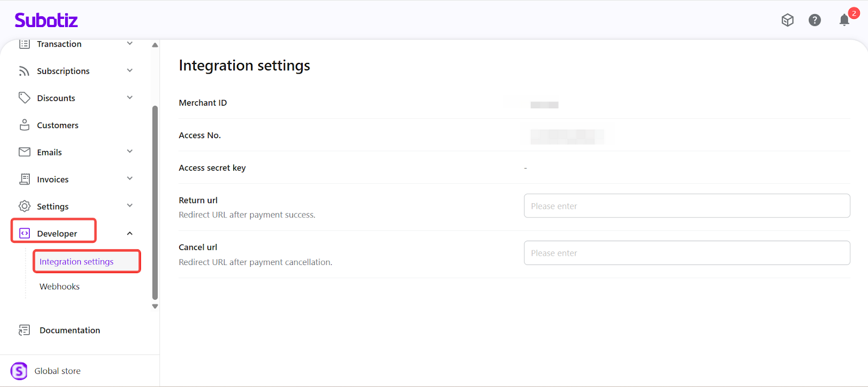Expand the Emails menu chevron
Screen dimensions: 868x387
coord(130,152)
